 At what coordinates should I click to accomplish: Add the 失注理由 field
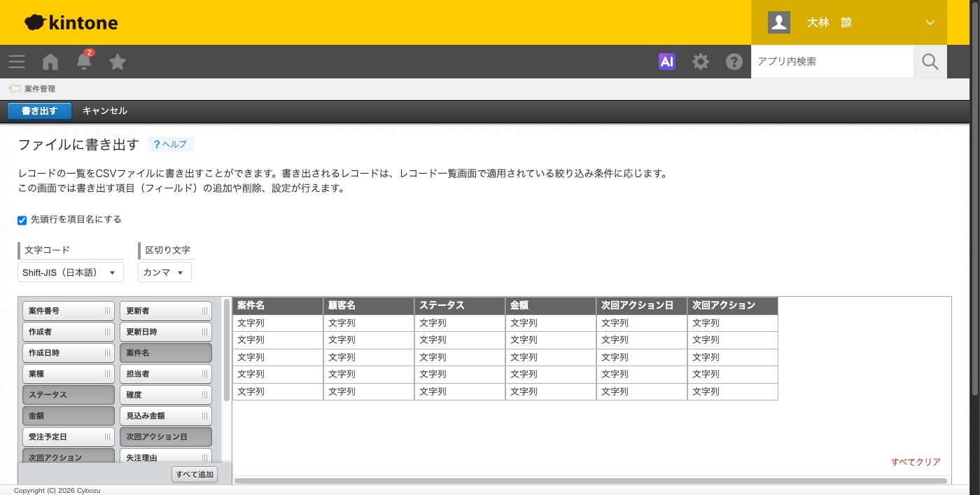166,456
